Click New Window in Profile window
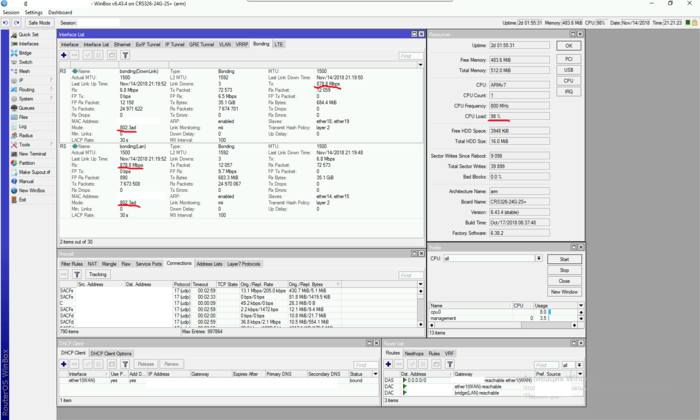700x420 pixels. tap(564, 291)
